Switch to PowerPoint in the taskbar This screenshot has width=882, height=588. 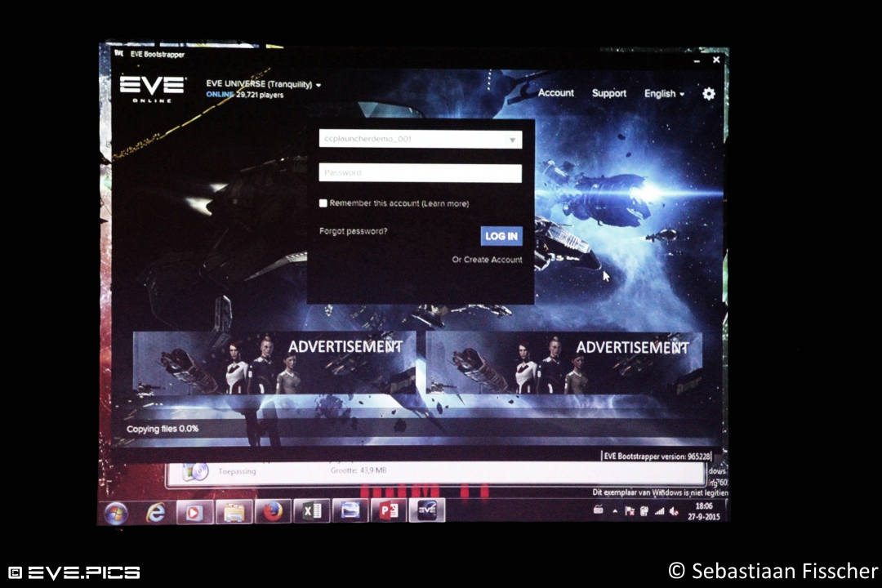(x=388, y=510)
